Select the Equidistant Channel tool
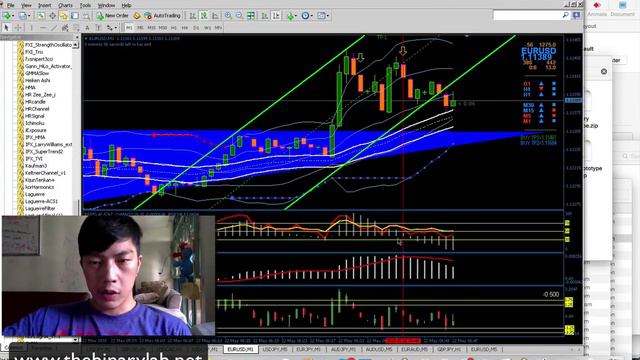The height and width of the screenshot is (360, 640). tap(65, 27)
